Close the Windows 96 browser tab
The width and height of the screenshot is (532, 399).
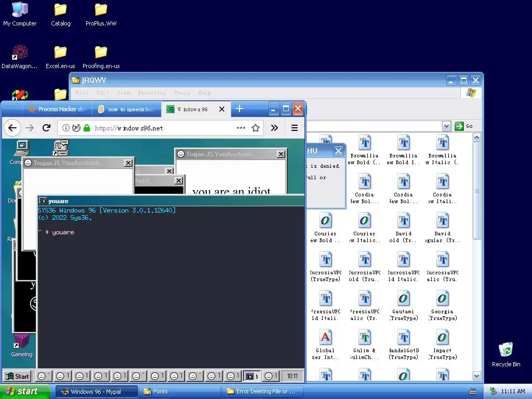pyautogui.click(x=221, y=109)
